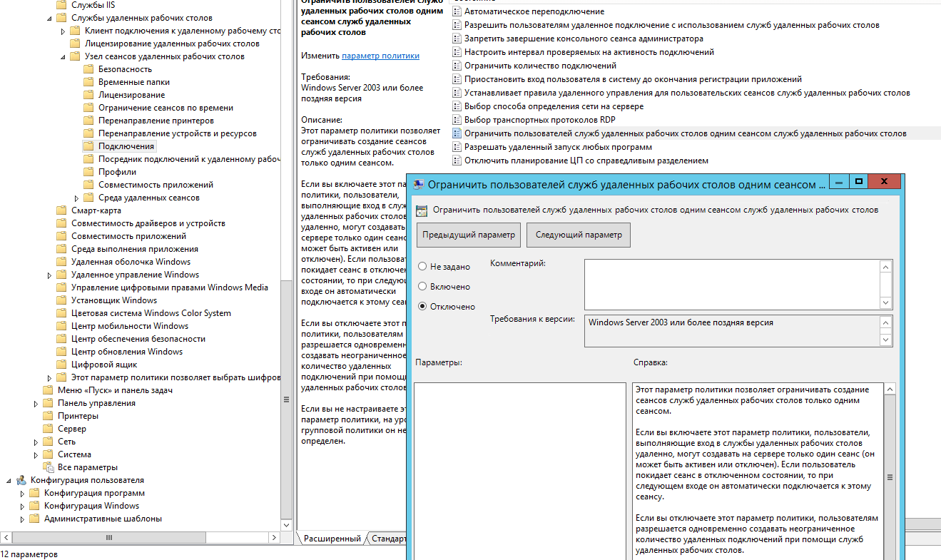Screen dimensions: 941x560
Task: Expand the Удаленное управление Windows node
Action: click(x=50, y=275)
